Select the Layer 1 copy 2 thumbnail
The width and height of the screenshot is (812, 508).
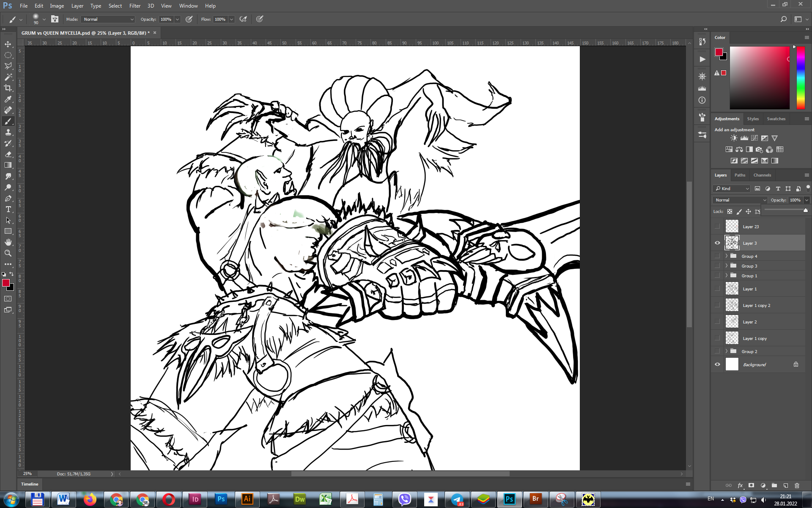732,305
